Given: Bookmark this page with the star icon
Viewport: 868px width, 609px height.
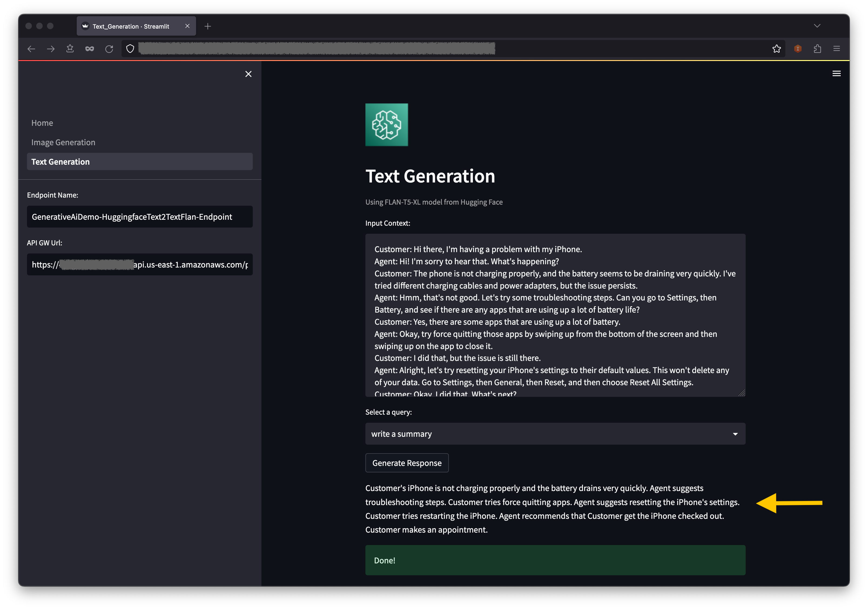Looking at the screenshot, I should pos(776,49).
